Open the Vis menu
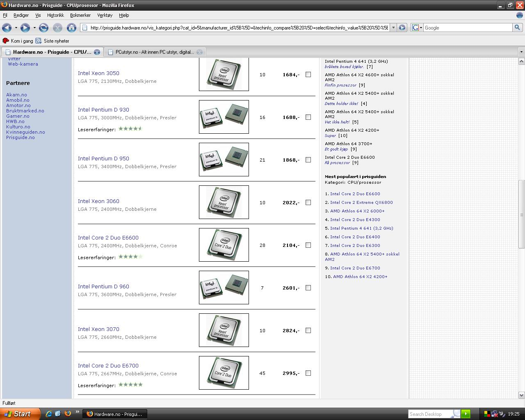Image resolution: width=525 pixels, height=420 pixels. (38, 15)
